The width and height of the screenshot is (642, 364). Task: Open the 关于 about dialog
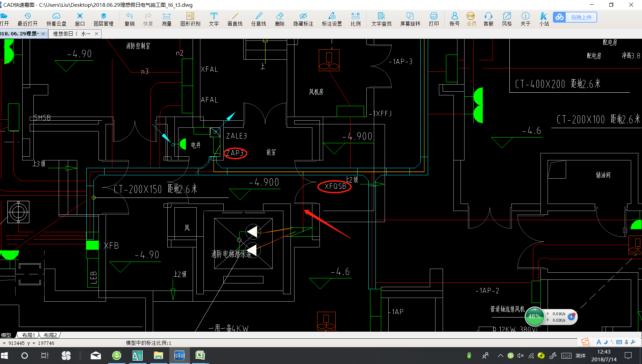526,19
